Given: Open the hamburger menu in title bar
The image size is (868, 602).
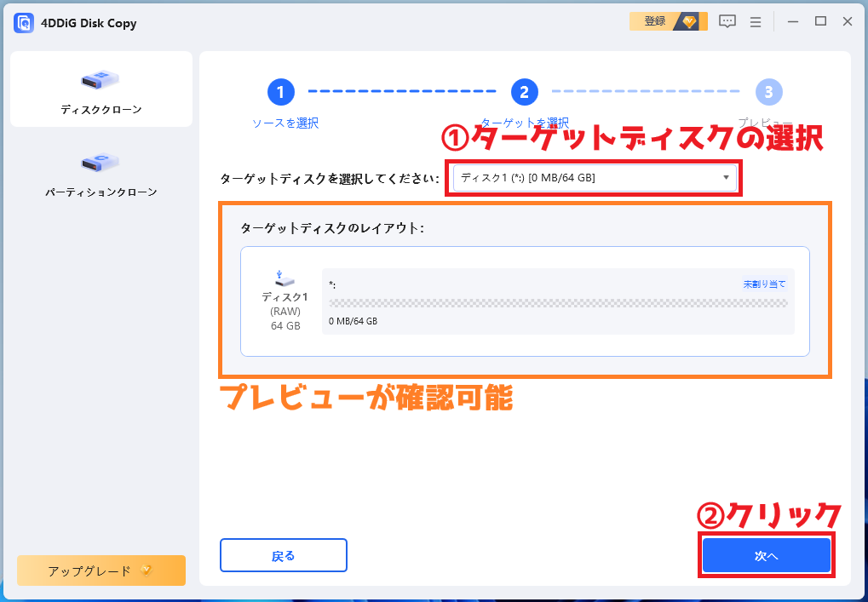Looking at the screenshot, I should tap(755, 20).
